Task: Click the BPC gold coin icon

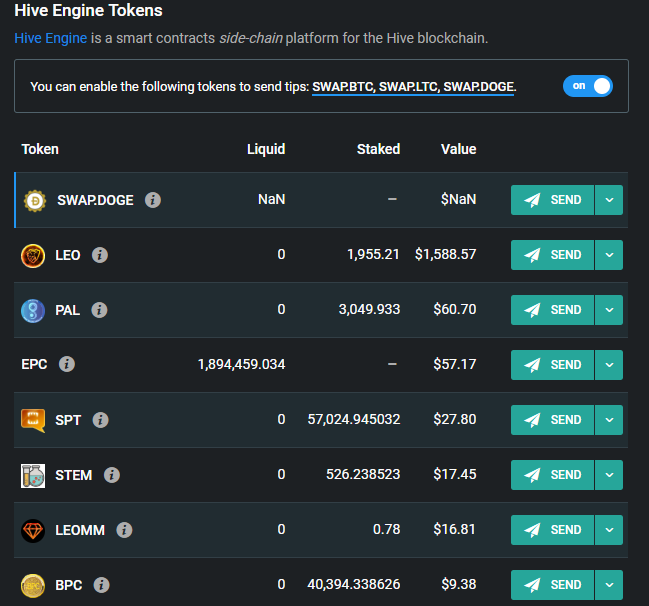Action: point(33,585)
